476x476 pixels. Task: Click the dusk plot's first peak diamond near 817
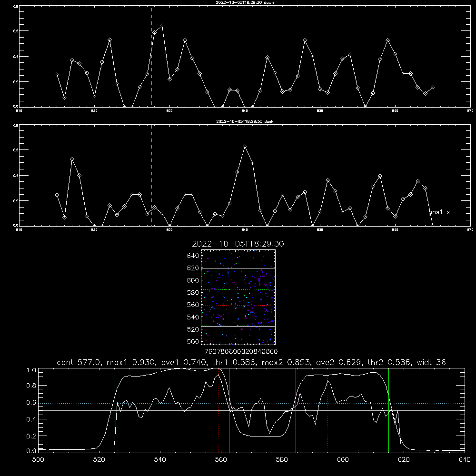(72, 159)
